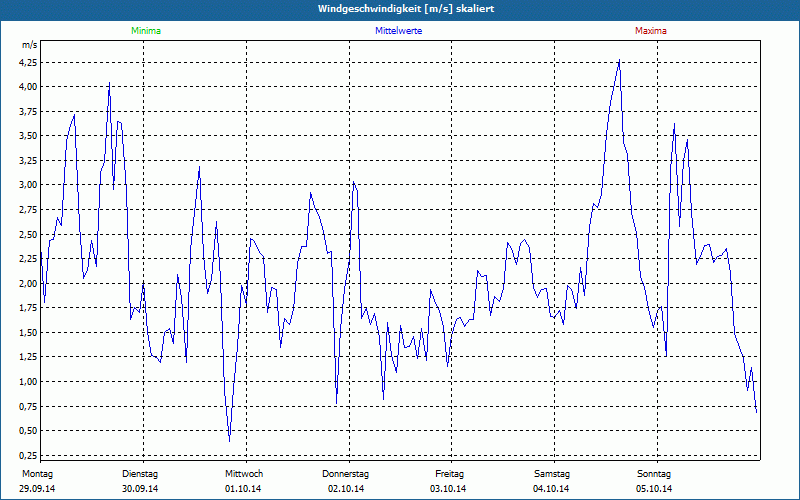Click the Samstag day label
Screen dimensions: 800x500
pos(552,474)
